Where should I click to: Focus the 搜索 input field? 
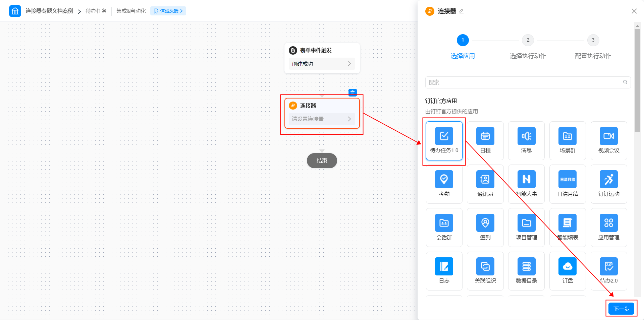(x=528, y=82)
